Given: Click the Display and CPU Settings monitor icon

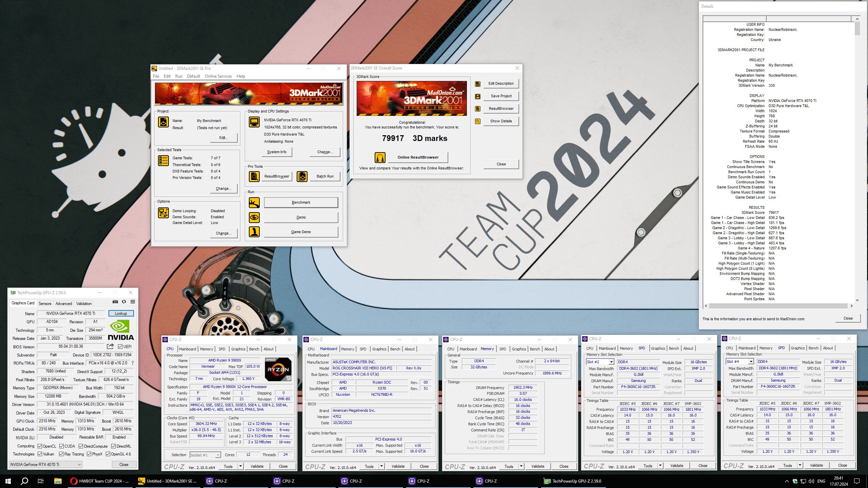Looking at the screenshot, I should 254,122.
